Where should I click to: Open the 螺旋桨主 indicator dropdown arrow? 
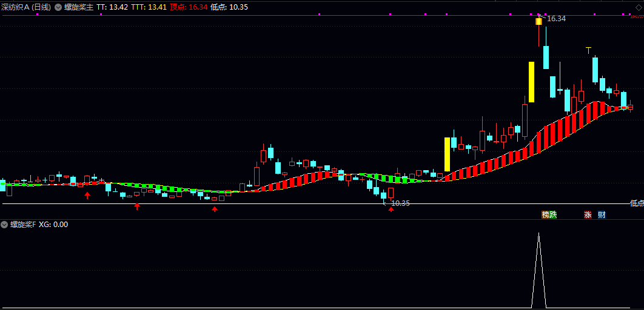(58, 7)
